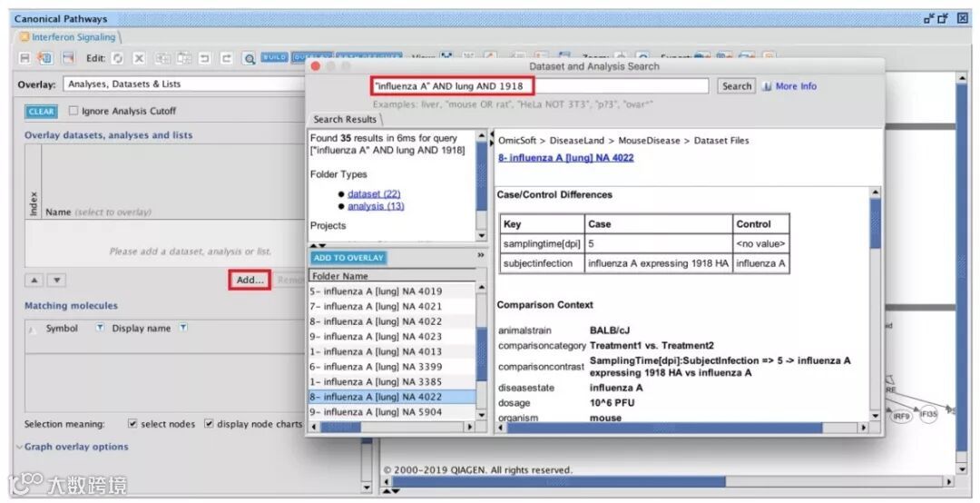Click the details pane vertical scrollbar thumb
Image resolution: width=980 pixels, height=503 pixels.
click(x=875, y=223)
